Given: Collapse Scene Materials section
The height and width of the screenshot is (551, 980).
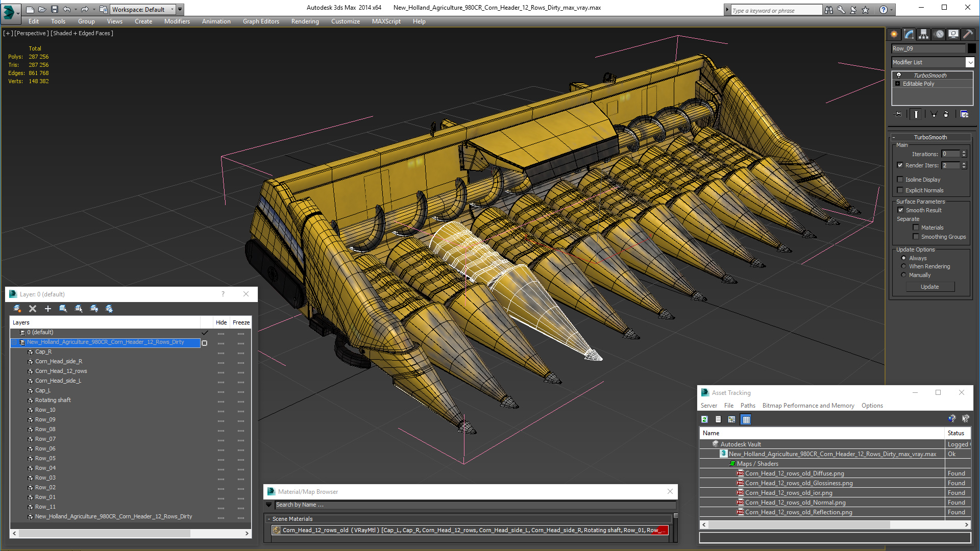Looking at the screenshot, I should pos(269,519).
